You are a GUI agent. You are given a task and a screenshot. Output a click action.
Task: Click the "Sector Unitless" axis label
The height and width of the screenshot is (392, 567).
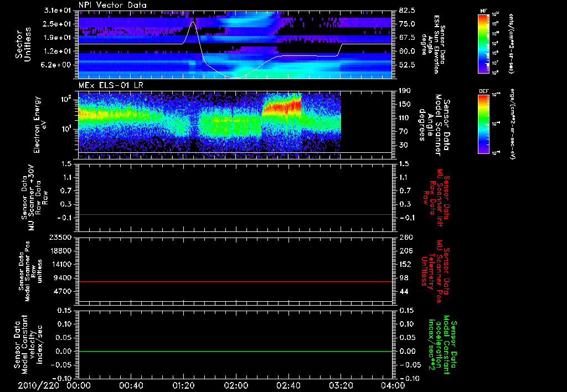[x=23, y=45]
